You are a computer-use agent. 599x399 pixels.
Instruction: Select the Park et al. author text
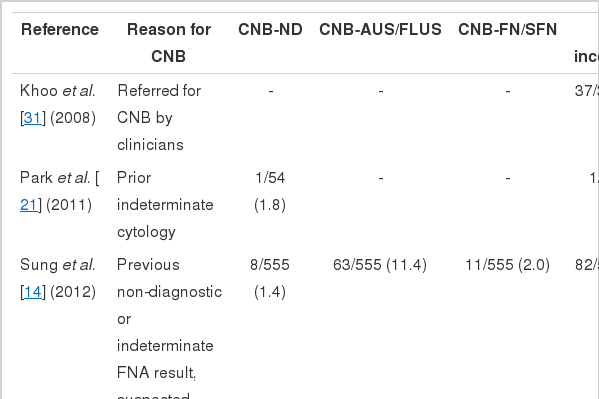point(55,178)
